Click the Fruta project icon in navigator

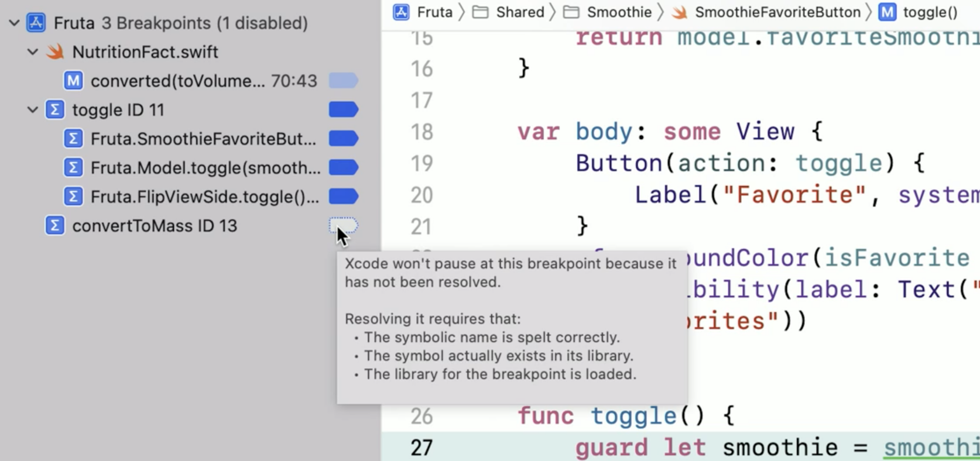(36, 23)
